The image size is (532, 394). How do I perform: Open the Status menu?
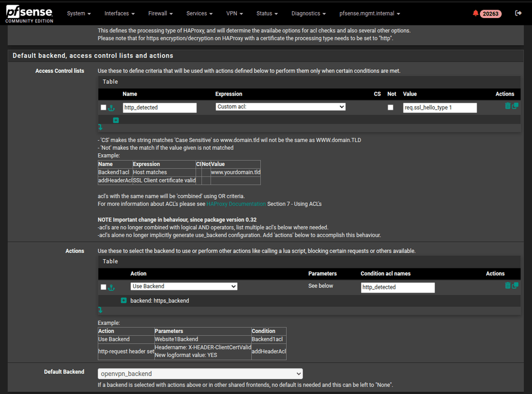coord(267,14)
